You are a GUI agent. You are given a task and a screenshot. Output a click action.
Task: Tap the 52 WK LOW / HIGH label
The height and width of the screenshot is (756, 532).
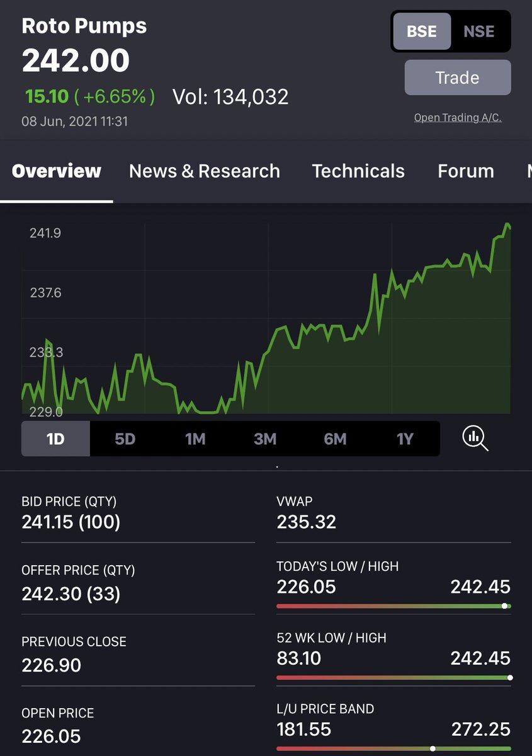[x=331, y=638]
